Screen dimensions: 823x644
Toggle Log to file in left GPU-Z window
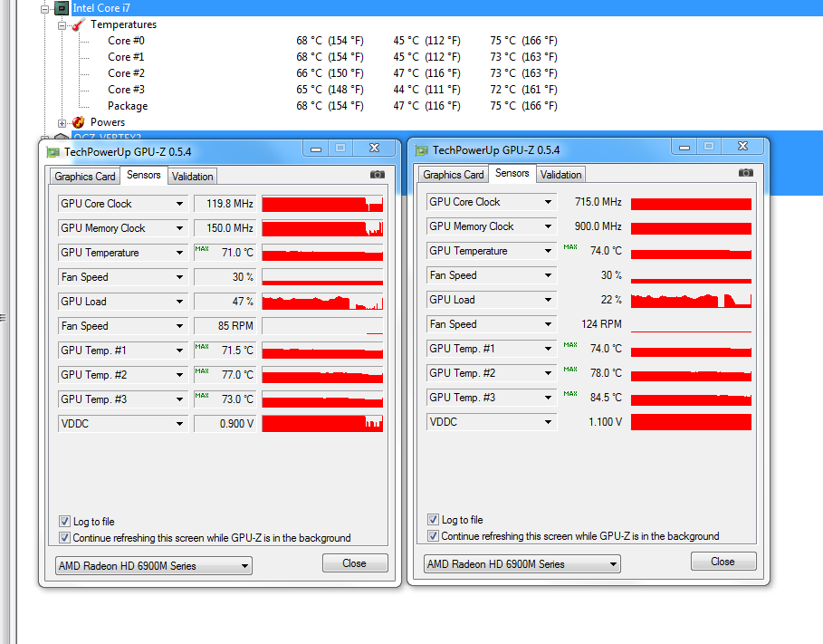pos(64,521)
